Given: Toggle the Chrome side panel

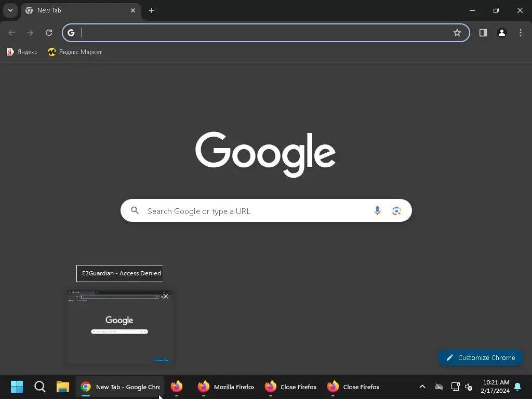Looking at the screenshot, I should (x=483, y=33).
